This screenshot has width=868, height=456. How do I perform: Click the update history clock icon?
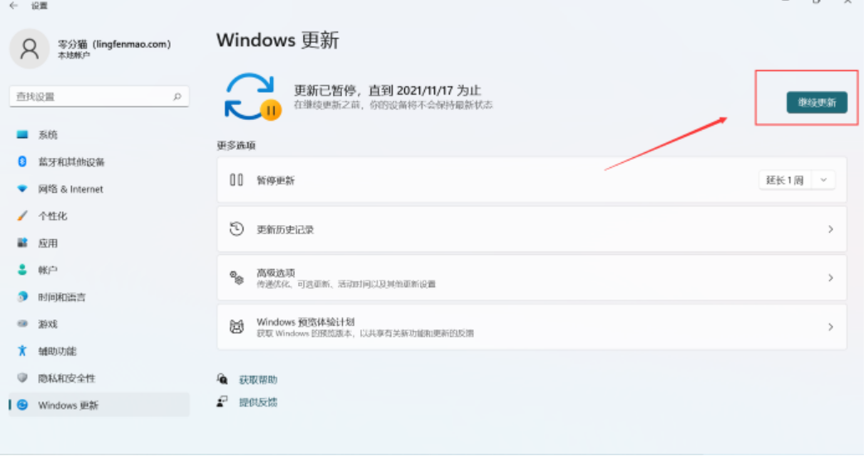click(x=236, y=229)
